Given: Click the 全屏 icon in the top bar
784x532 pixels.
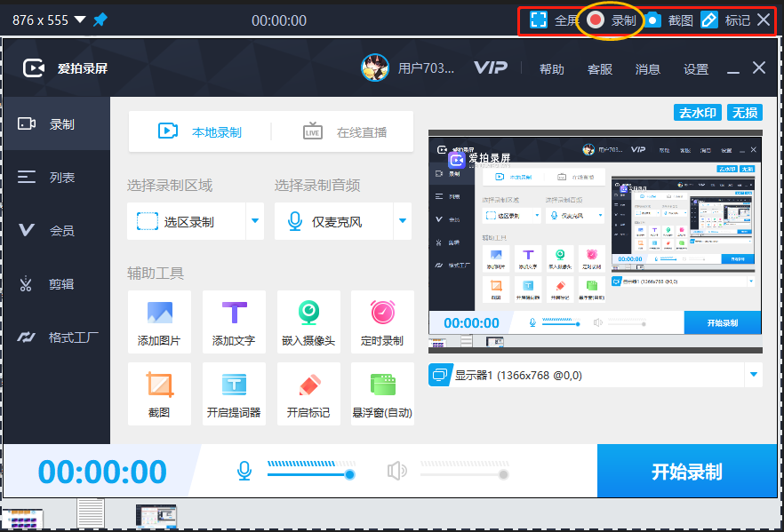Looking at the screenshot, I should pos(537,19).
